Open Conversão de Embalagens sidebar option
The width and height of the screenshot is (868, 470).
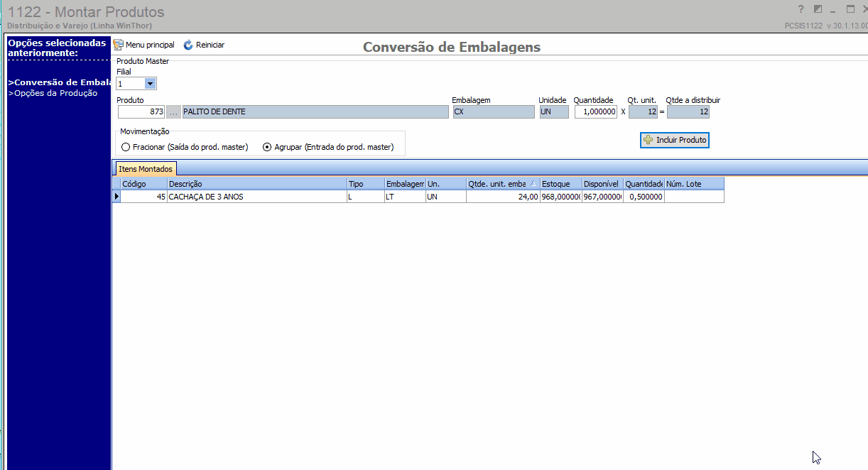(59, 82)
